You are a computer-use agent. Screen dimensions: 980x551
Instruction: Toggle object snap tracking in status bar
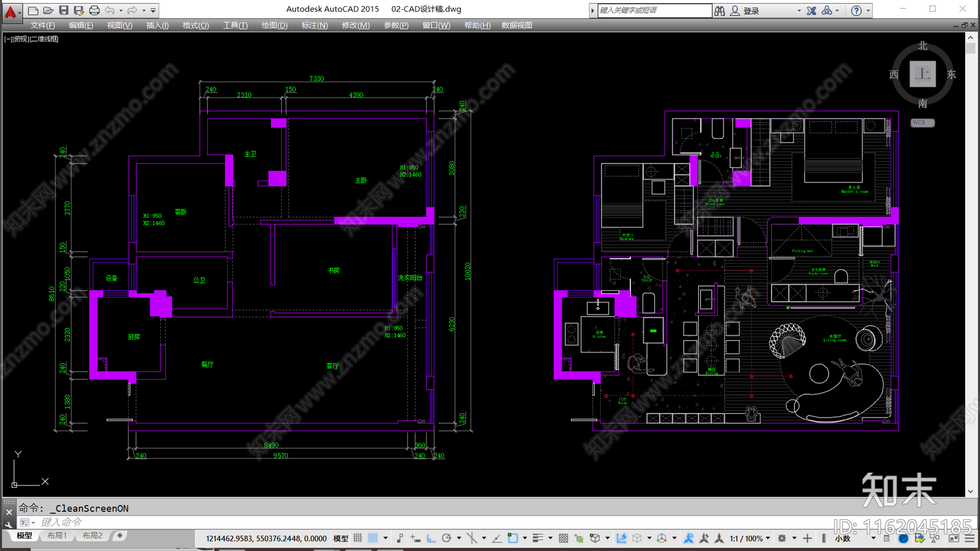pos(497,538)
